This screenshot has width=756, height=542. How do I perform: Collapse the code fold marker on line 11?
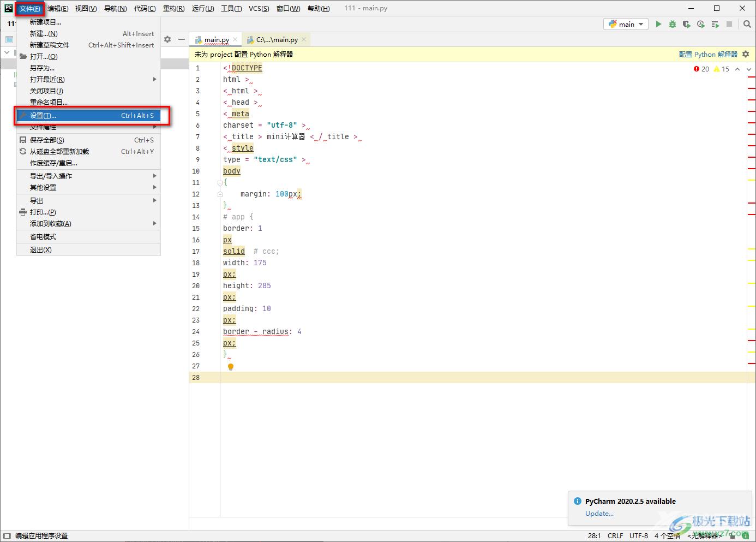tap(220, 183)
